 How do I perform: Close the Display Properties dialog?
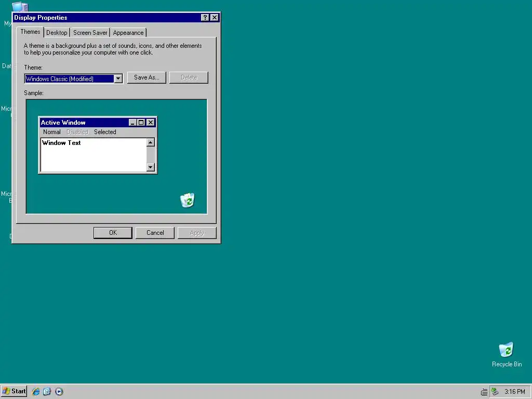(x=215, y=18)
